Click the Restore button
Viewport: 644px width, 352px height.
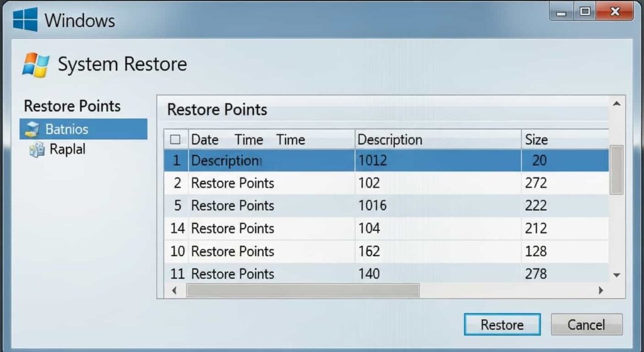502,324
